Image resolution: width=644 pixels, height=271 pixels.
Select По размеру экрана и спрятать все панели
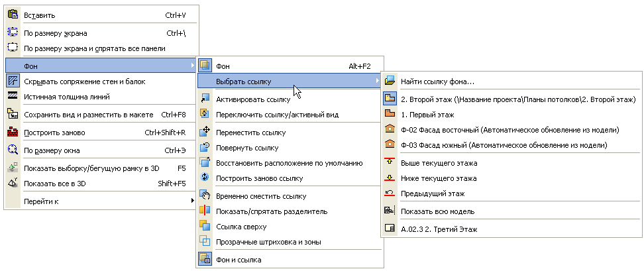pyautogui.click(x=100, y=48)
